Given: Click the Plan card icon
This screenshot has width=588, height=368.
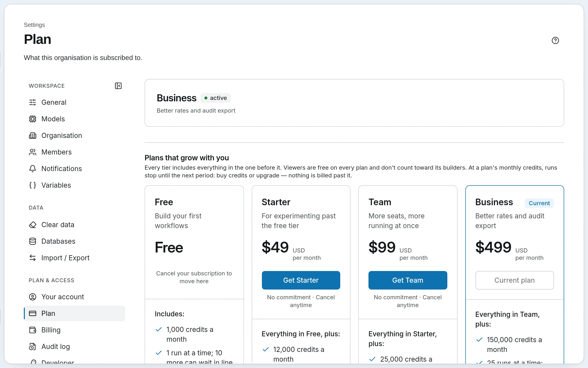Looking at the screenshot, I should coord(33,313).
